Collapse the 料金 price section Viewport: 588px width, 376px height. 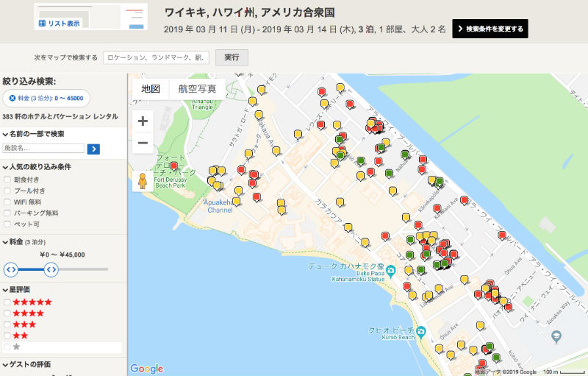coord(24,242)
